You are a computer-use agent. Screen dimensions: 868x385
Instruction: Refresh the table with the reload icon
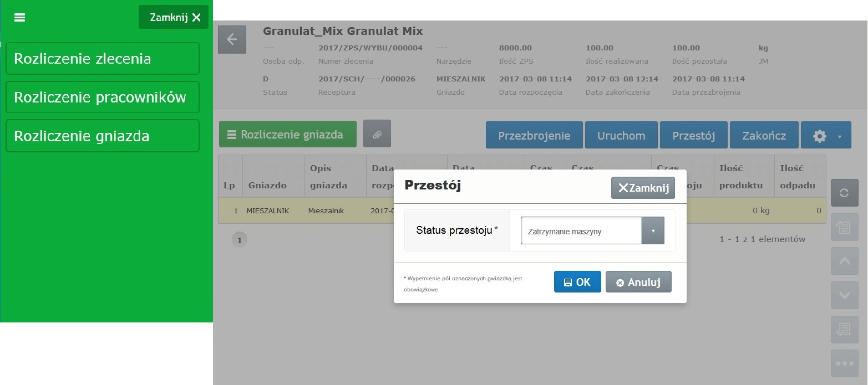[844, 193]
